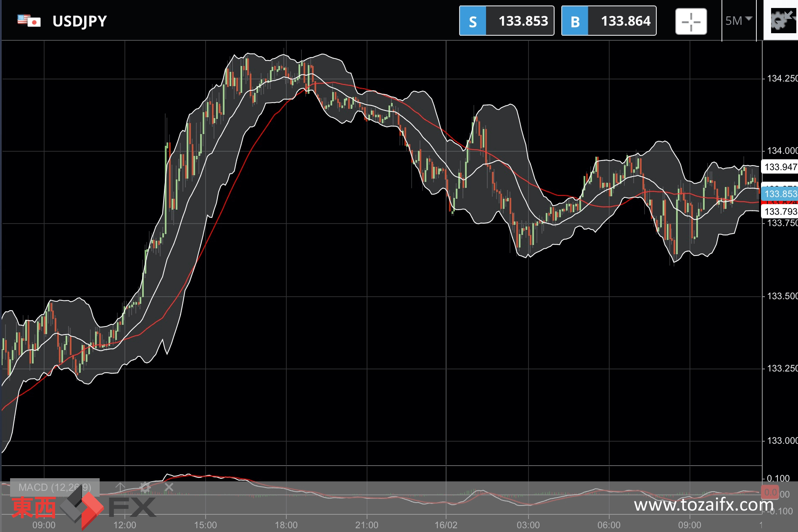This screenshot has height=532, width=798.
Task: Click the US-Japan flag pair icon
Action: 29,21
